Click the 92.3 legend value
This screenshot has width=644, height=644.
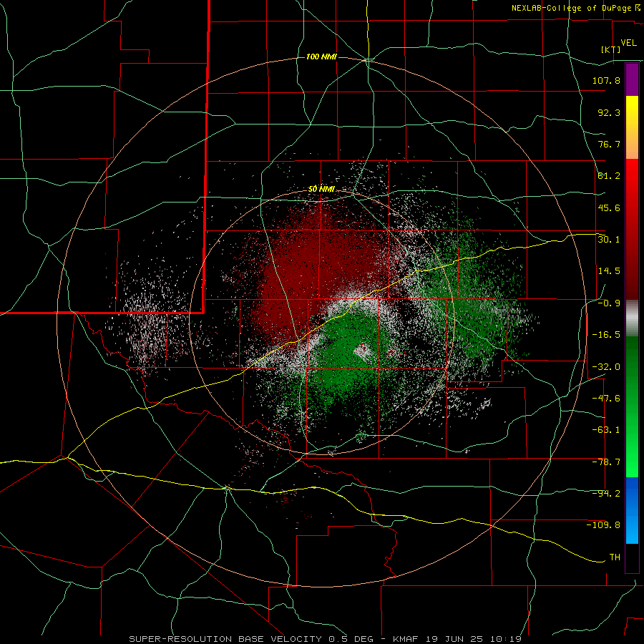(x=609, y=112)
